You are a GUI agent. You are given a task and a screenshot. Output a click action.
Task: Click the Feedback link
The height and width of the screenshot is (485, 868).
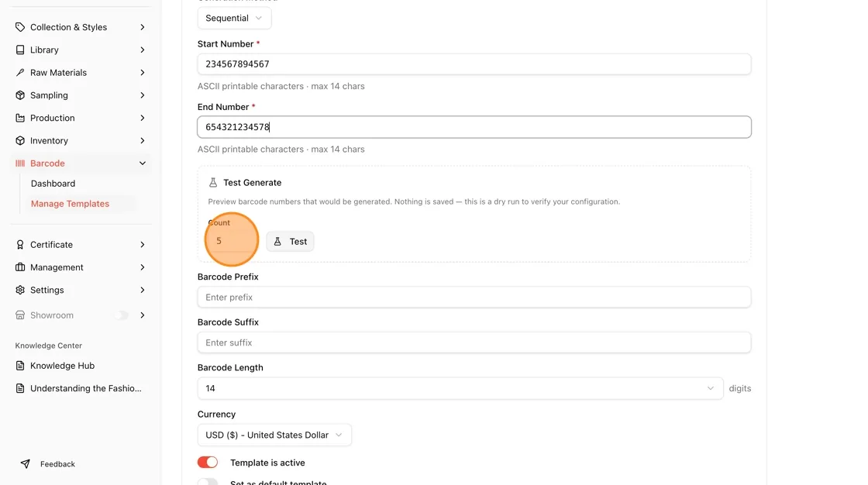tap(57, 464)
